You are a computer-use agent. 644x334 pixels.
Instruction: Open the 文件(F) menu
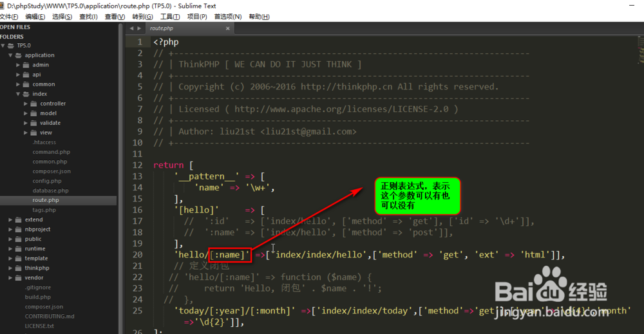(8, 17)
